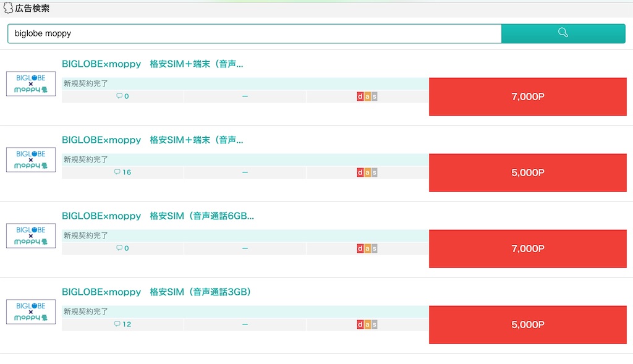Viewport: 633px width, 364px height.
Task: Click red 'd' badge in the 3GB row
Action: tap(360, 324)
